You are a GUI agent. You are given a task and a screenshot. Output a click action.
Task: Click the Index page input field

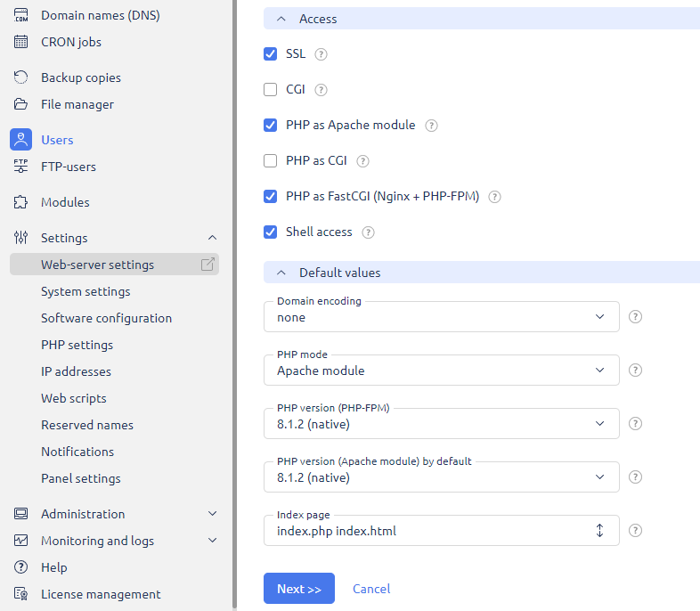click(427, 531)
